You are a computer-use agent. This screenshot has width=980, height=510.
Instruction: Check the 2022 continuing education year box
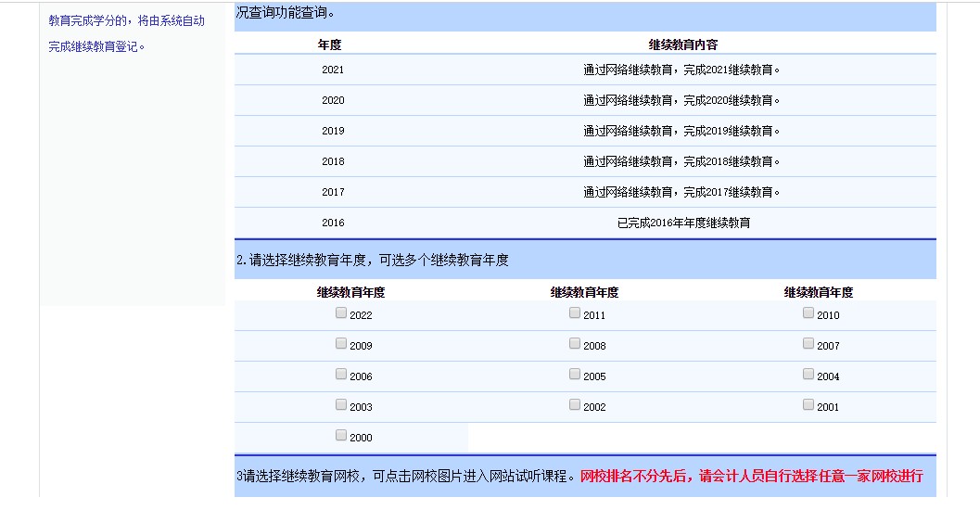click(x=341, y=313)
